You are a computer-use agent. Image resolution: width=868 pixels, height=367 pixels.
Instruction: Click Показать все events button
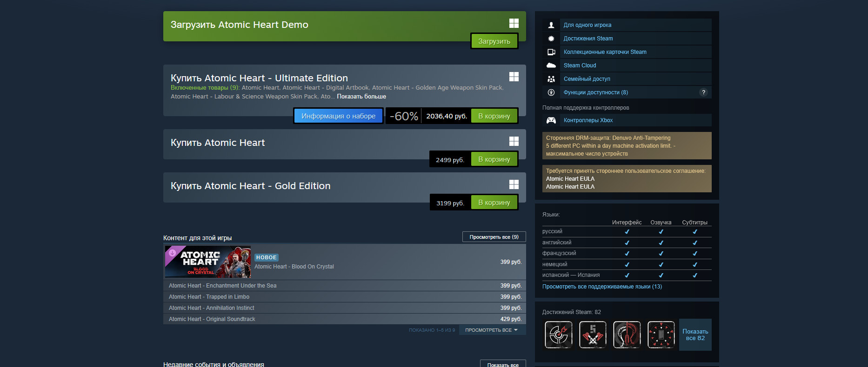click(503, 365)
